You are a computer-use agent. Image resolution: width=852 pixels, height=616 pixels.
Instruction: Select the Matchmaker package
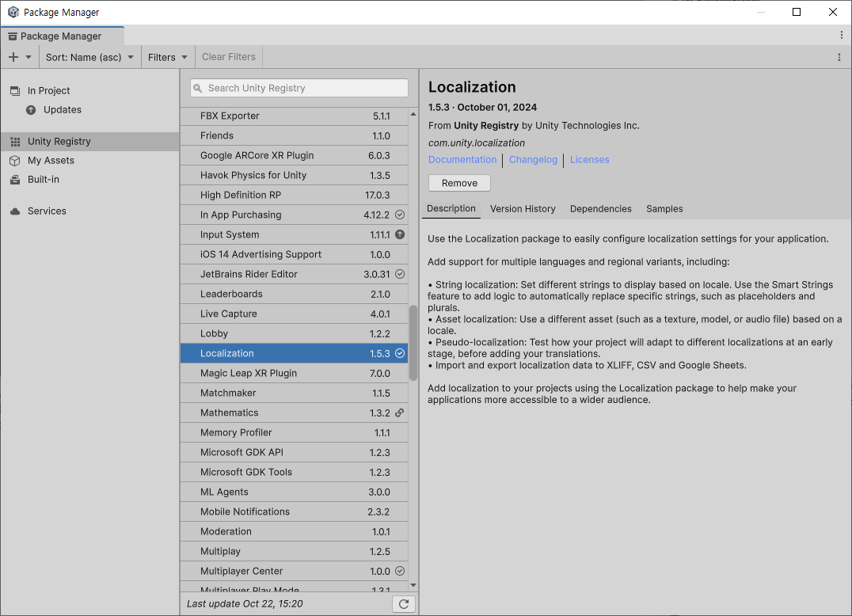pyautogui.click(x=294, y=394)
